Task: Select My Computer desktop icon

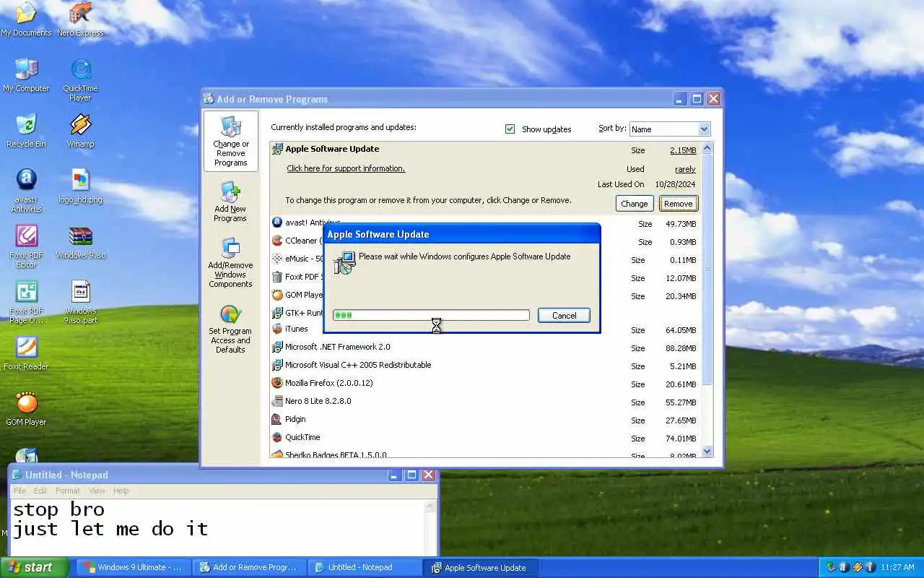Action: (26, 75)
